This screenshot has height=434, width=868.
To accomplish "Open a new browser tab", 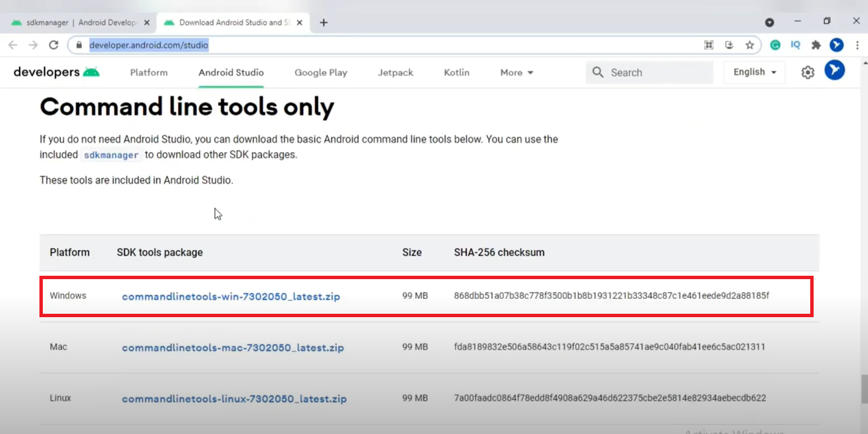I will tap(324, 22).
